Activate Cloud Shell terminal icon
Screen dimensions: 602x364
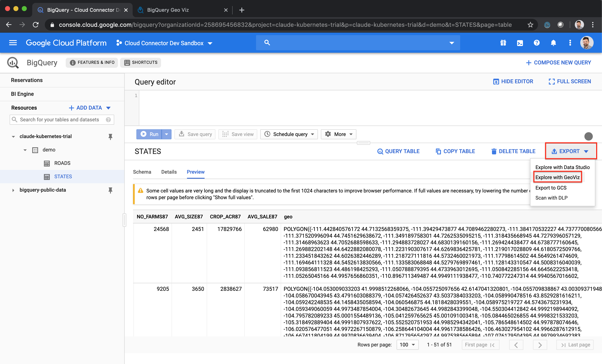[520, 43]
